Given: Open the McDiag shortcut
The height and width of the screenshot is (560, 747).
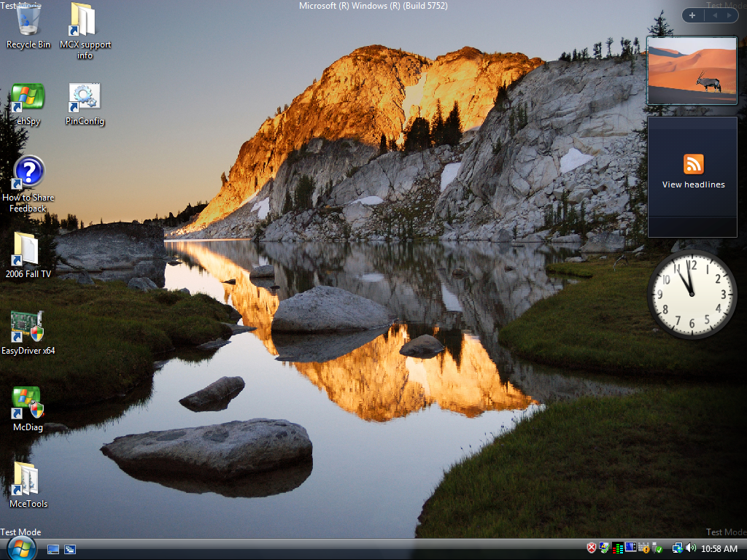Looking at the screenshot, I should coord(28,403).
